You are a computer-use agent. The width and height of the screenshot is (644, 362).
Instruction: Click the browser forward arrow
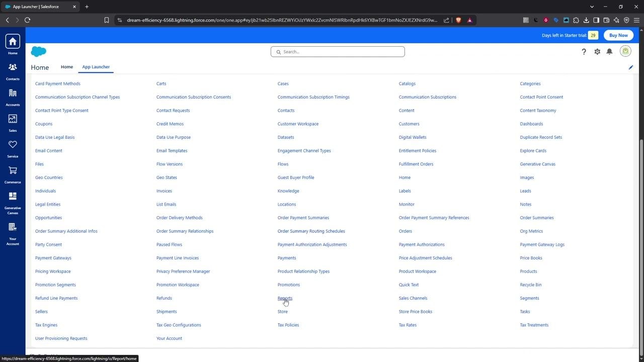point(17,20)
